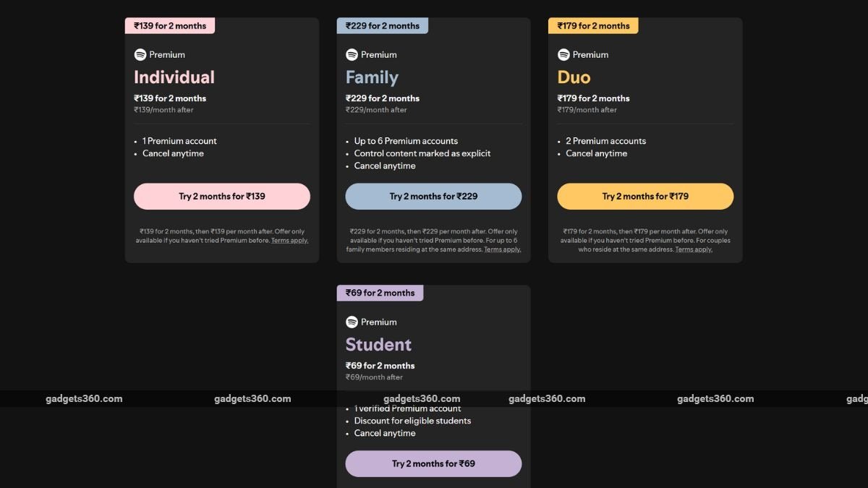Click the Duo plan heading

point(574,77)
